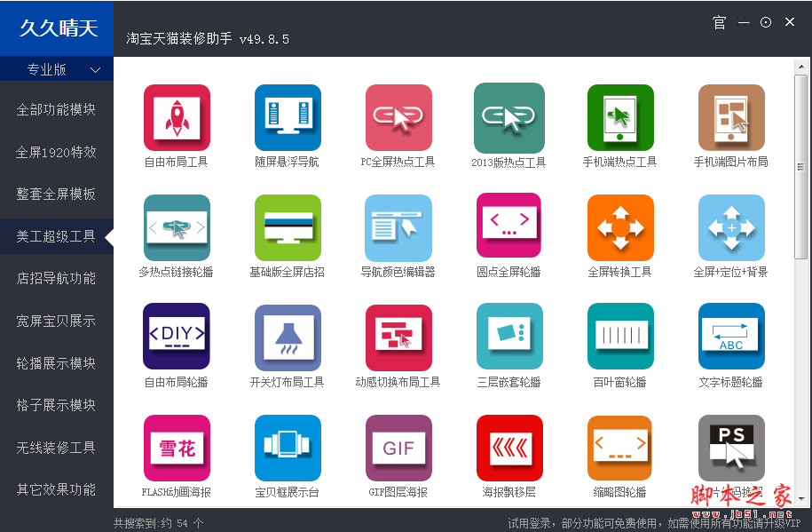Click the 淘宝天猫装修助手 v49.8.5 title text
This screenshot has width=812, height=532.
click(208, 39)
